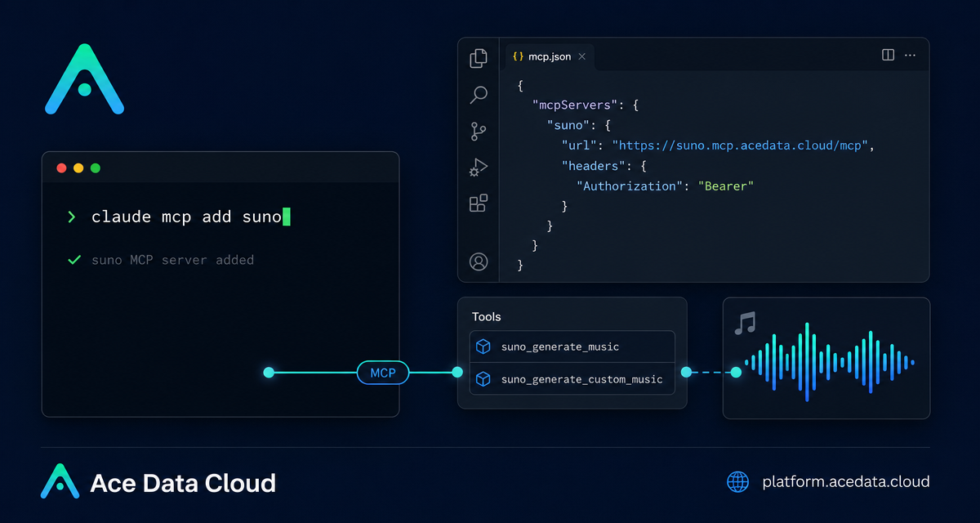Click the green terminal prompt chevron
Image resolution: width=980 pixels, height=523 pixels.
[72, 217]
